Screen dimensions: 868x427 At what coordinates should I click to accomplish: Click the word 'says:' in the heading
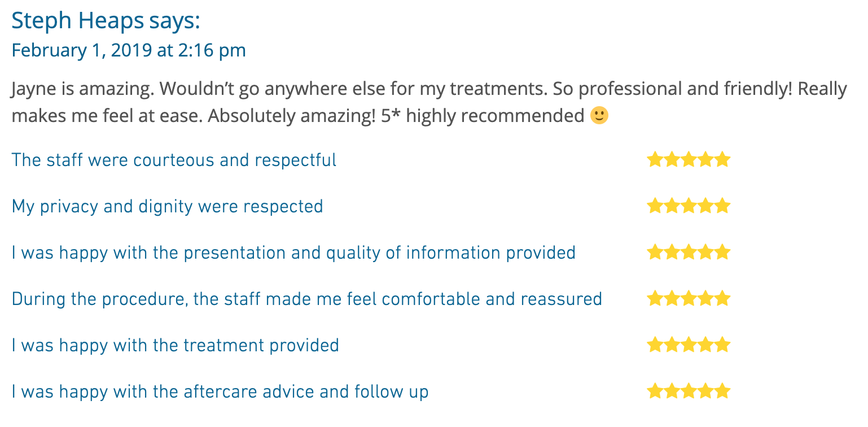(175, 23)
